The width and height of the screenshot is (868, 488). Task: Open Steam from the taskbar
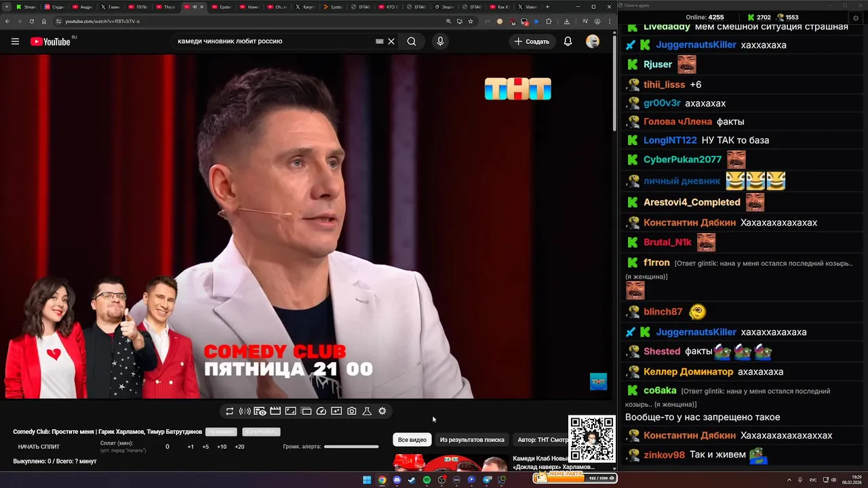[x=412, y=480]
